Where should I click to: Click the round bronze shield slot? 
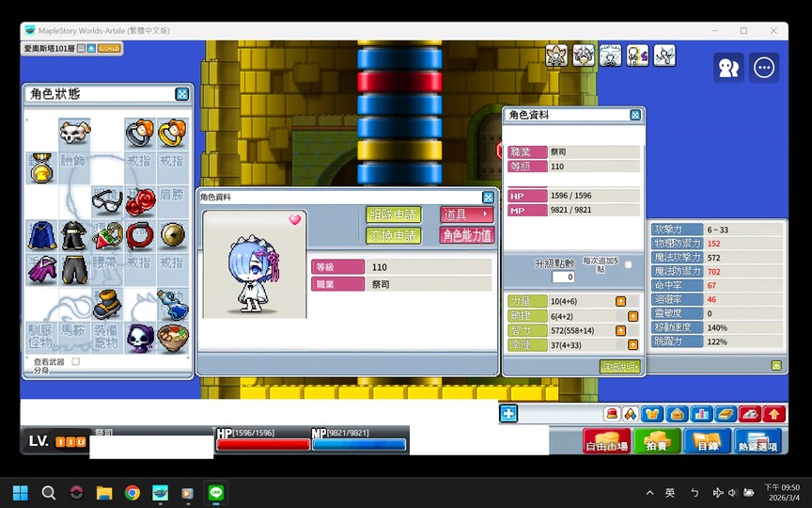pyautogui.click(x=172, y=234)
